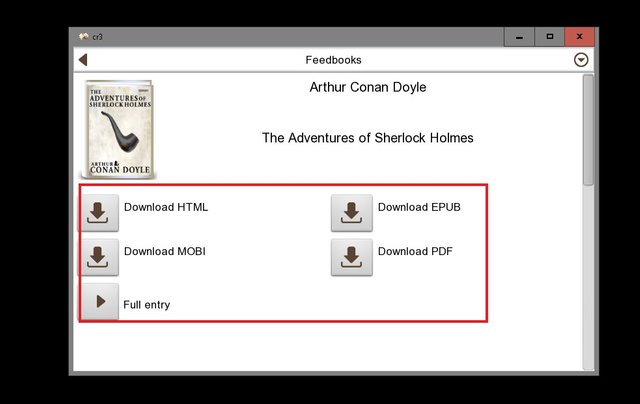Click the Download PDF icon button
Viewport: 640px width, 404px height.
pos(352,257)
